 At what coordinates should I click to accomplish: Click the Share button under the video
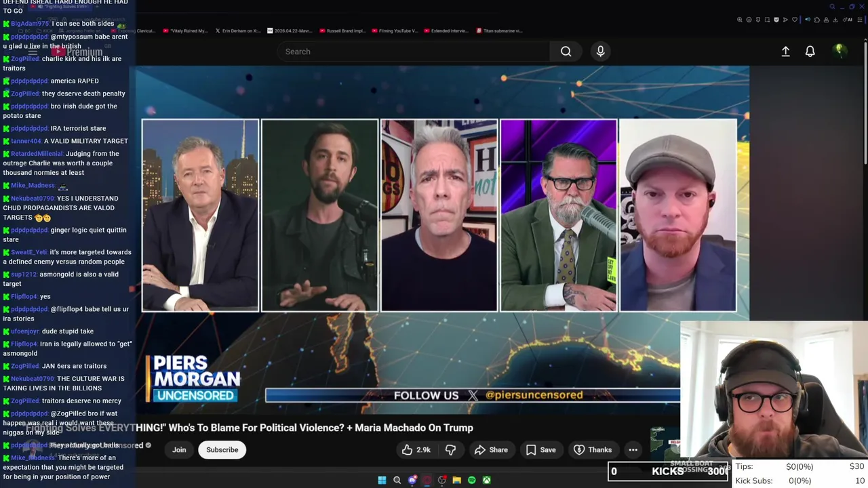pos(491,449)
